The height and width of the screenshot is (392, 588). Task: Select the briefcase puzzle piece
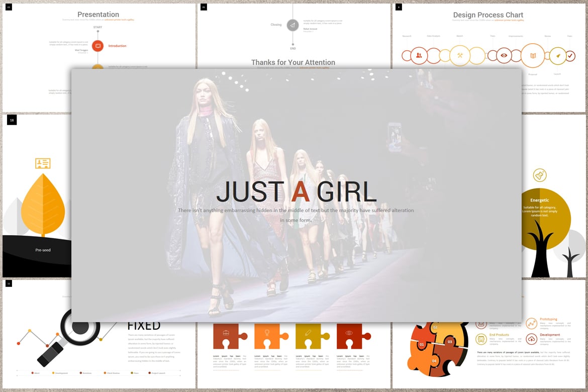point(229,336)
